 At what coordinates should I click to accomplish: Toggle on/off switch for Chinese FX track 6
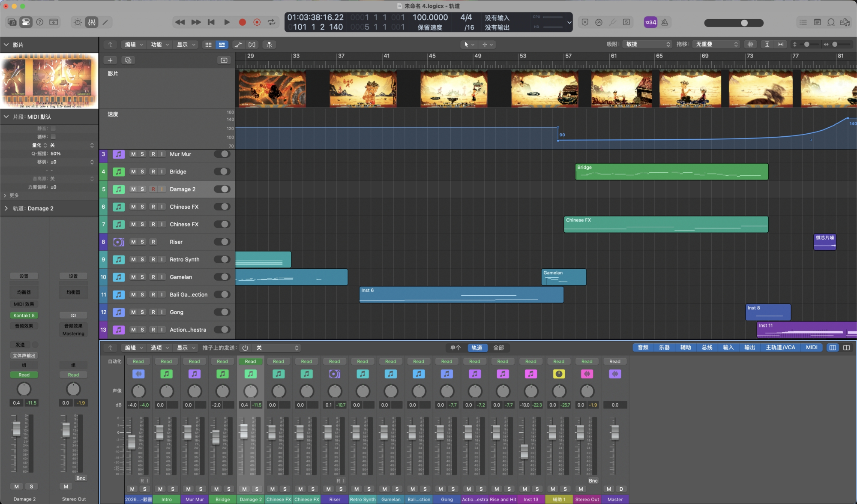222,207
